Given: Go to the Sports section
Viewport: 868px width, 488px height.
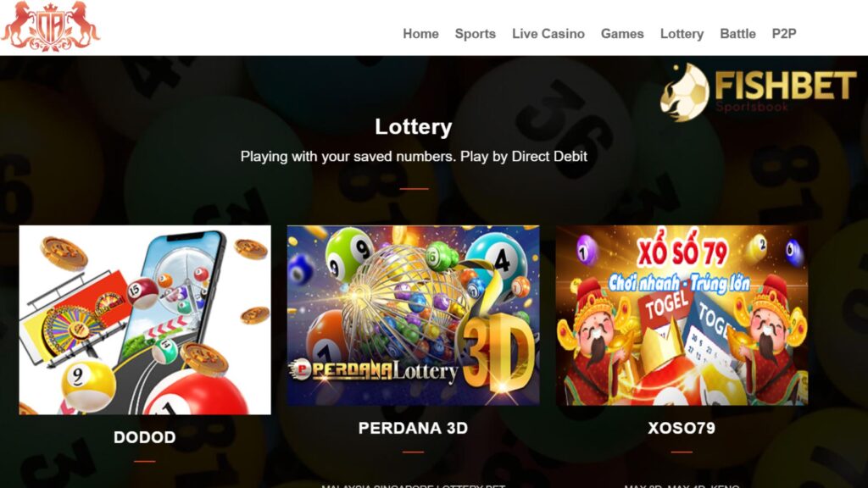Looking at the screenshot, I should coord(475,34).
